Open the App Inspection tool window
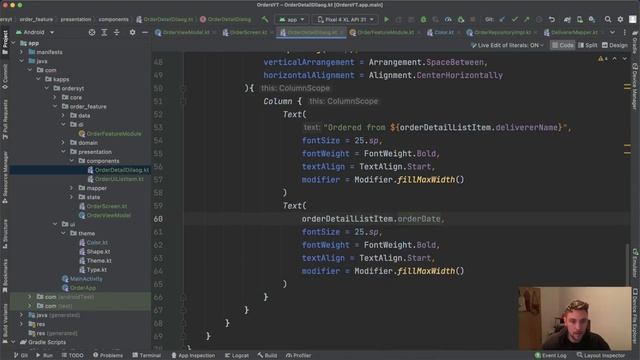 (x=193, y=356)
